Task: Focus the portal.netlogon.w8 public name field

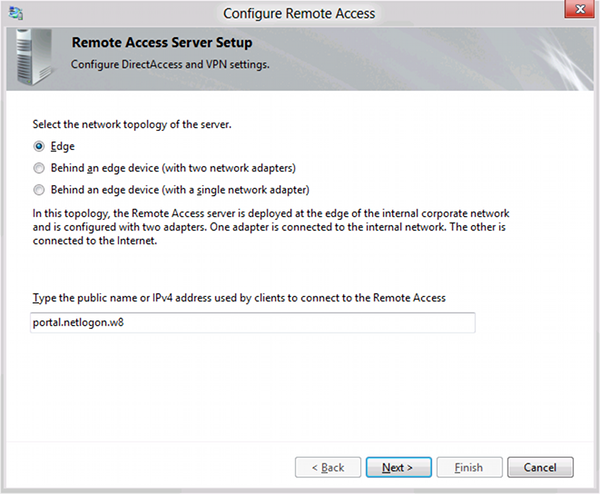Action: (253, 323)
